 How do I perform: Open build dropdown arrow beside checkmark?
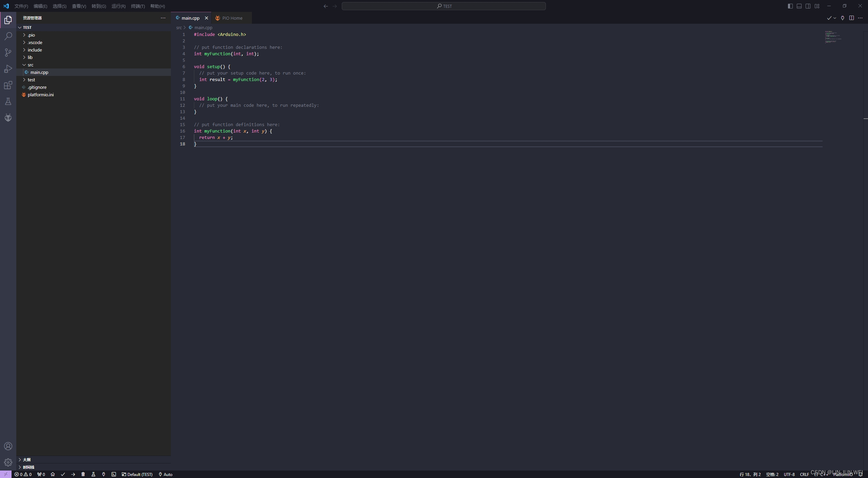pyautogui.click(x=835, y=18)
